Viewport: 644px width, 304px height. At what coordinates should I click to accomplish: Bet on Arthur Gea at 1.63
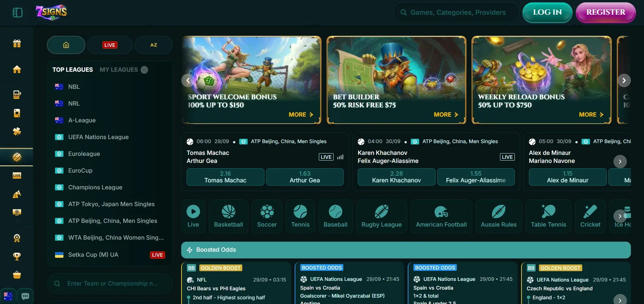point(305,177)
